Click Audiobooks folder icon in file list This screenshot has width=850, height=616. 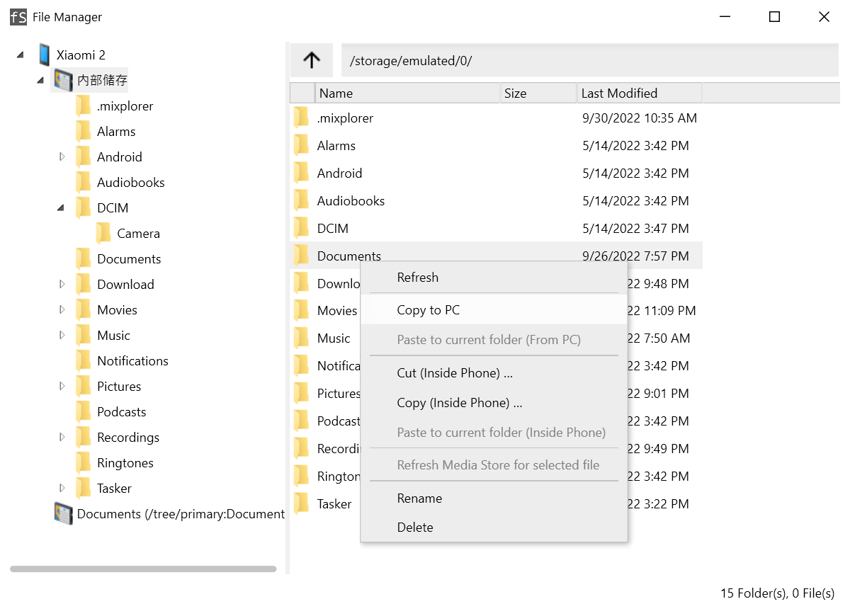point(302,200)
